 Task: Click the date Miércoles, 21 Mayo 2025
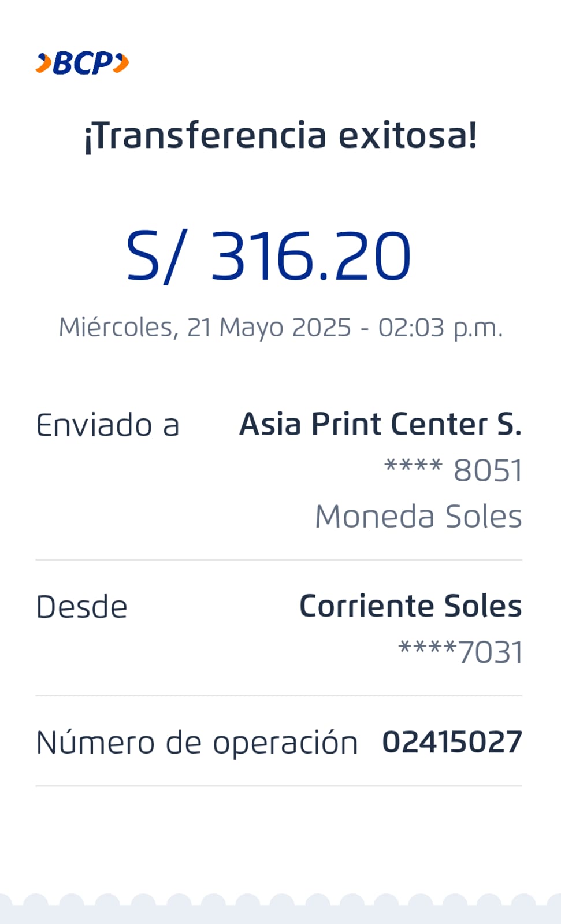tap(205, 328)
